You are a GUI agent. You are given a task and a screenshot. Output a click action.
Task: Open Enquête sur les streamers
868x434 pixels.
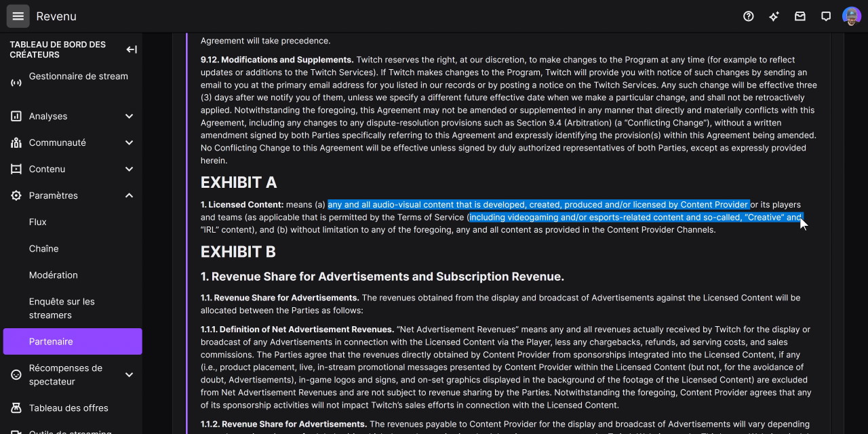(x=62, y=308)
